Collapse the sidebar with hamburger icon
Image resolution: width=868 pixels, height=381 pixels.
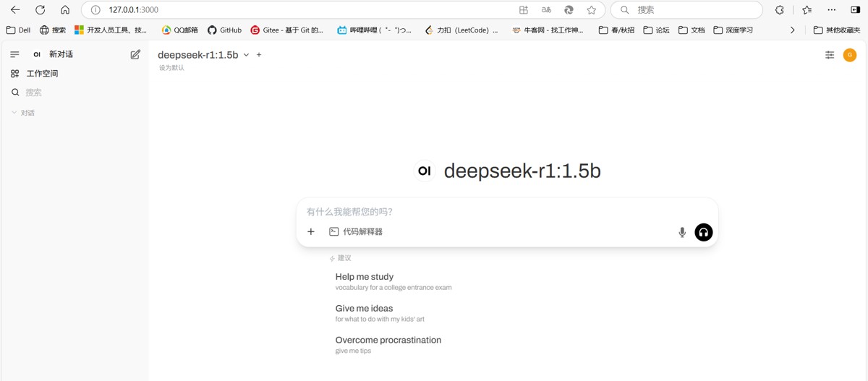pos(14,54)
